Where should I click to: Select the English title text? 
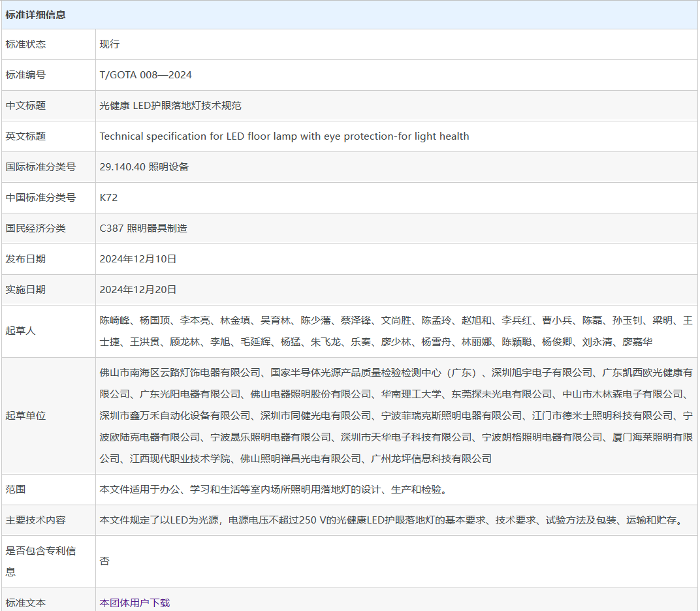pyautogui.click(x=284, y=136)
